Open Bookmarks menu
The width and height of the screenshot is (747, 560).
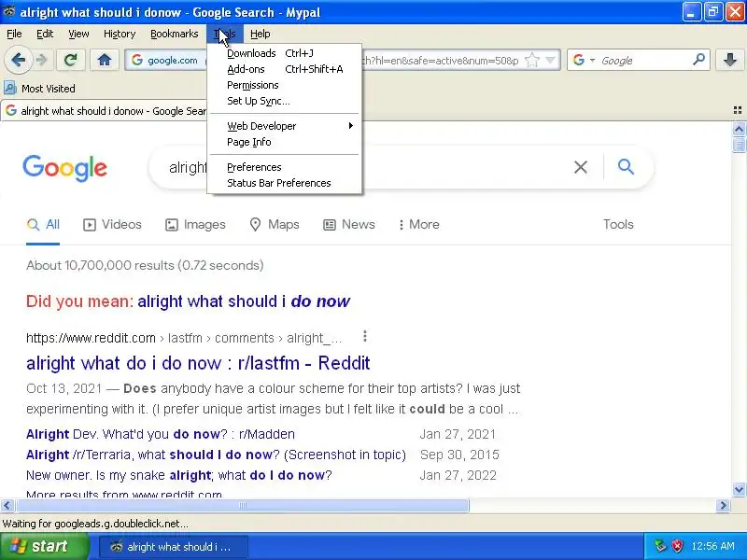[175, 34]
